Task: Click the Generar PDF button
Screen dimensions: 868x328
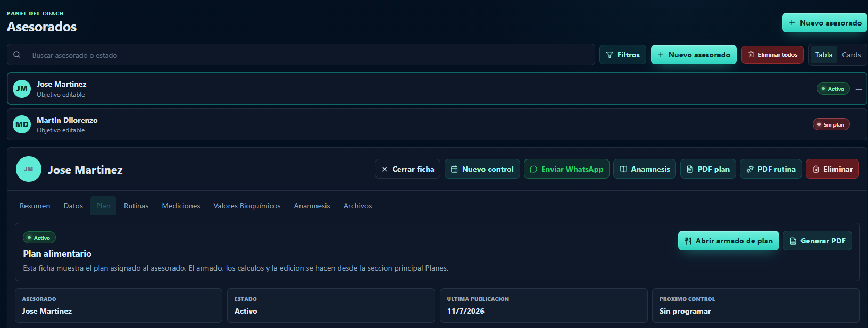Action: click(817, 241)
